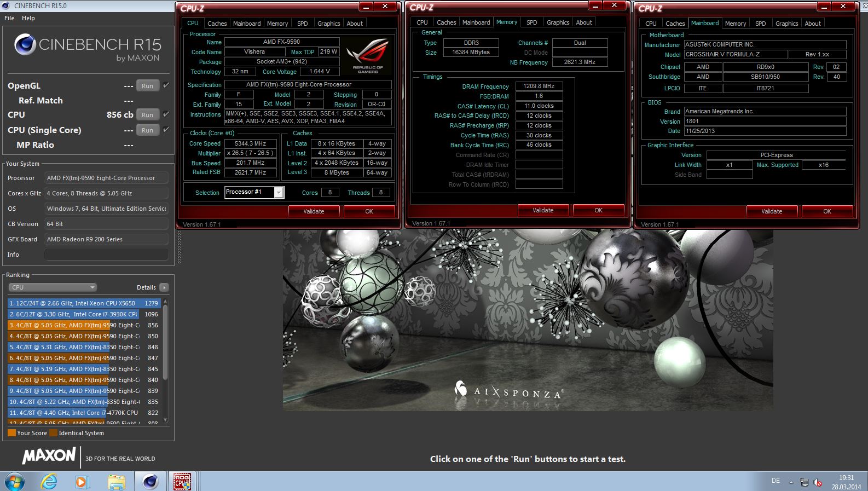This screenshot has height=491, width=868.
Task: Open the File menu in Cinebench
Action: [9, 18]
